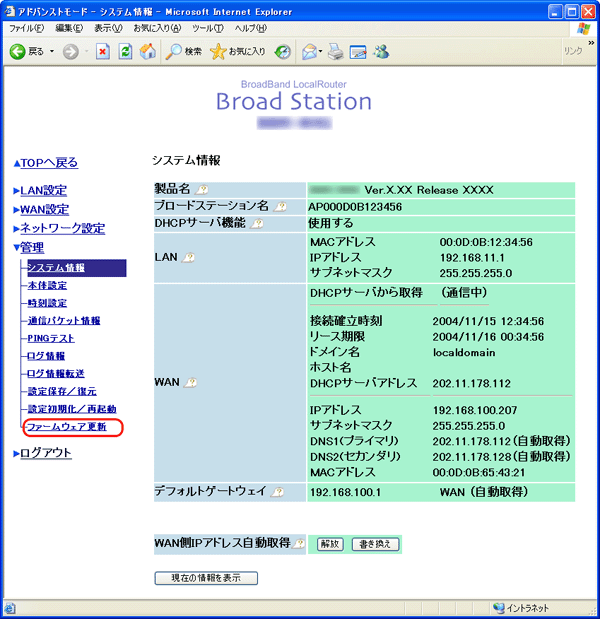Click the Windows flag logo in menu bar
Screen dimensions: 600x619
pyautogui.click(x=583, y=28)
